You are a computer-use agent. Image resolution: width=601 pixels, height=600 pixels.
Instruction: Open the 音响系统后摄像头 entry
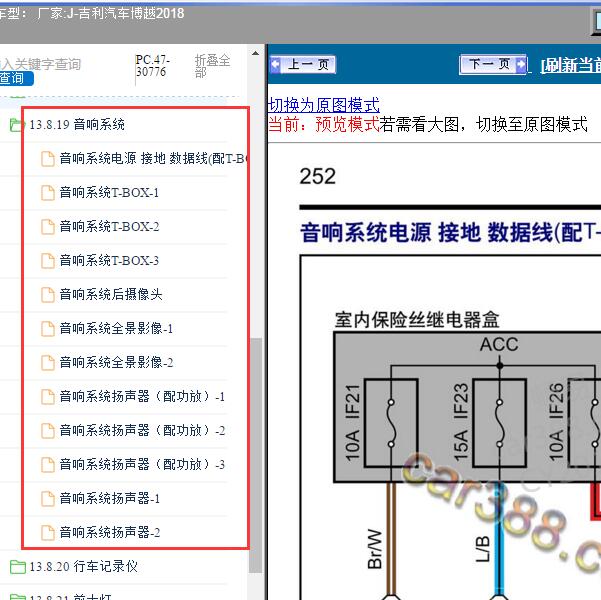(x=111, y=294)
